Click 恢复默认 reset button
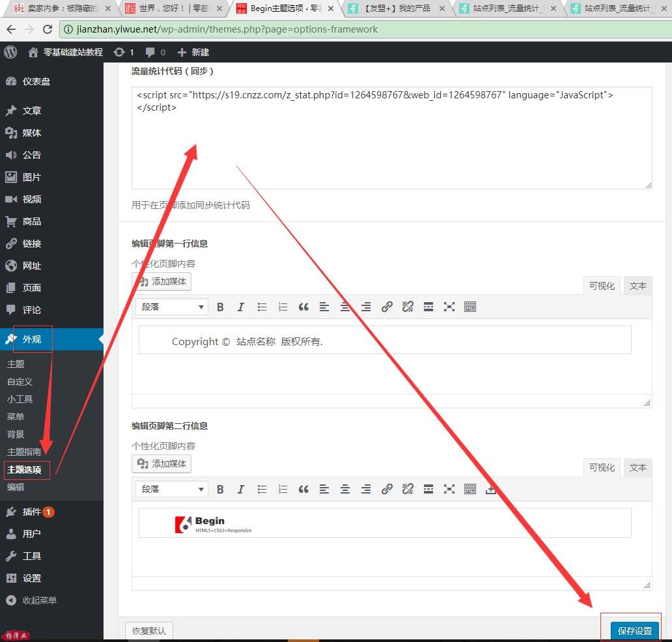This screenshot has width=672, height=642. (148, 631)
